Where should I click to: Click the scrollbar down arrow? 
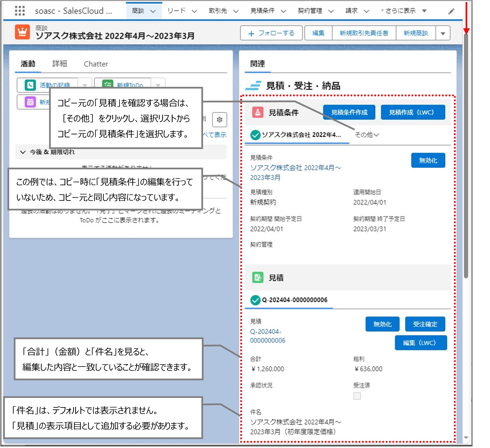tap(466, 438)
